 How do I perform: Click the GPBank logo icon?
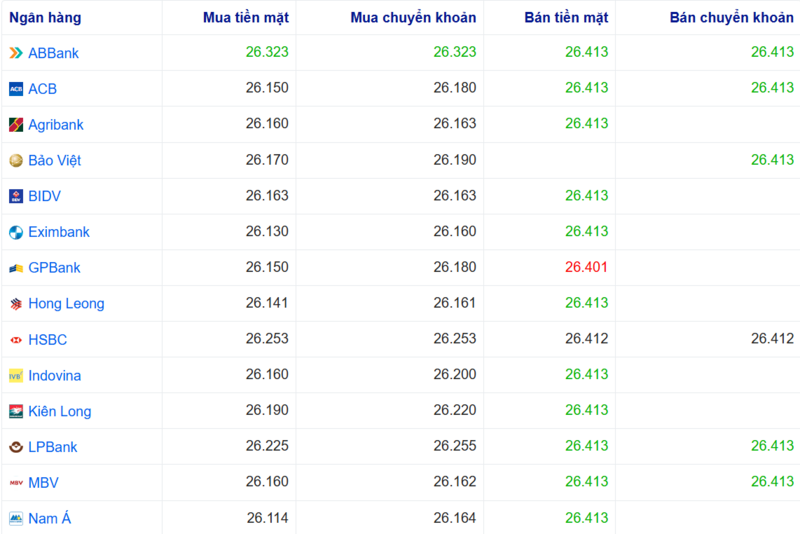click(16, 268)
